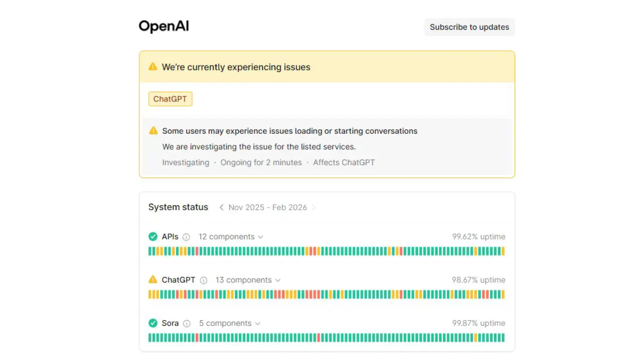This screenshot has width=644, height=362.
Task: Click the leftmost bar in ChatGPT uptime chart
Action: 150,295
